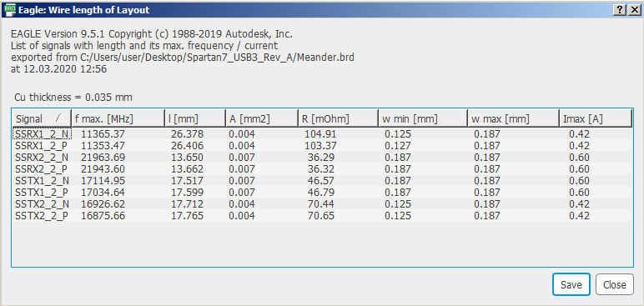
Task: Sort table by w min [mm]
Action: coord(423,119)
